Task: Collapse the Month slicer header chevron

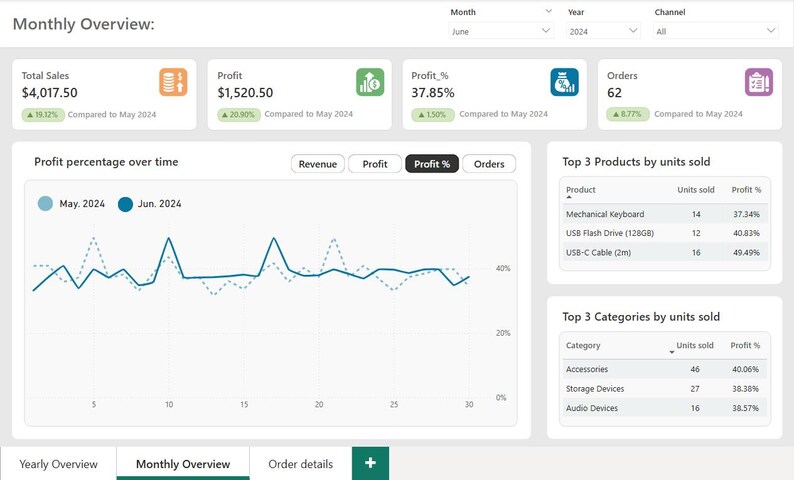Action: point(548,11)
